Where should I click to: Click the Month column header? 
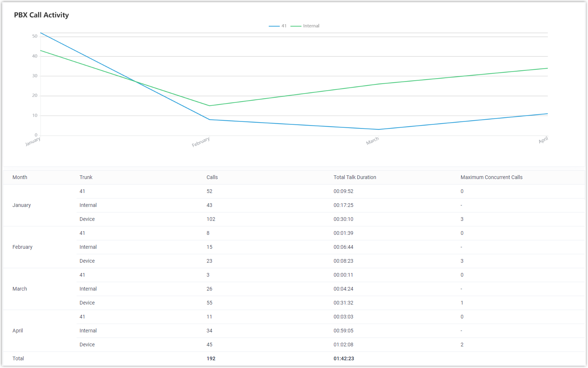[20, 178]
